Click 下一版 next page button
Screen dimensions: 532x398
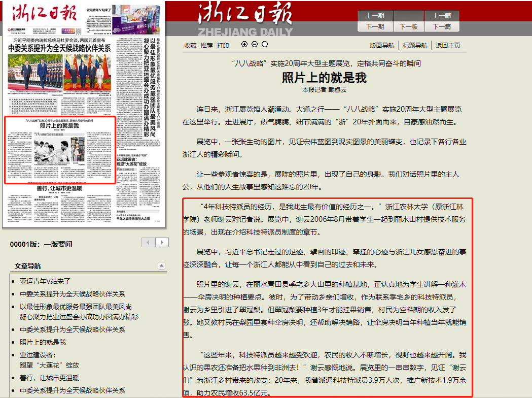(408, 26)
